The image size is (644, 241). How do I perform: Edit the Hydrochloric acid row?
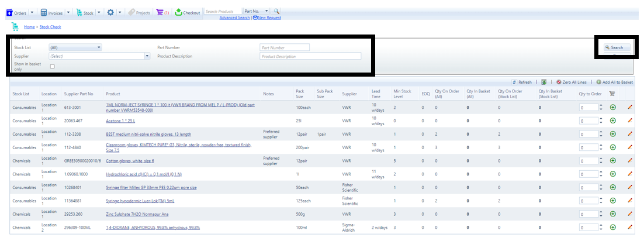pyautogui.click(x=629, y=174)
